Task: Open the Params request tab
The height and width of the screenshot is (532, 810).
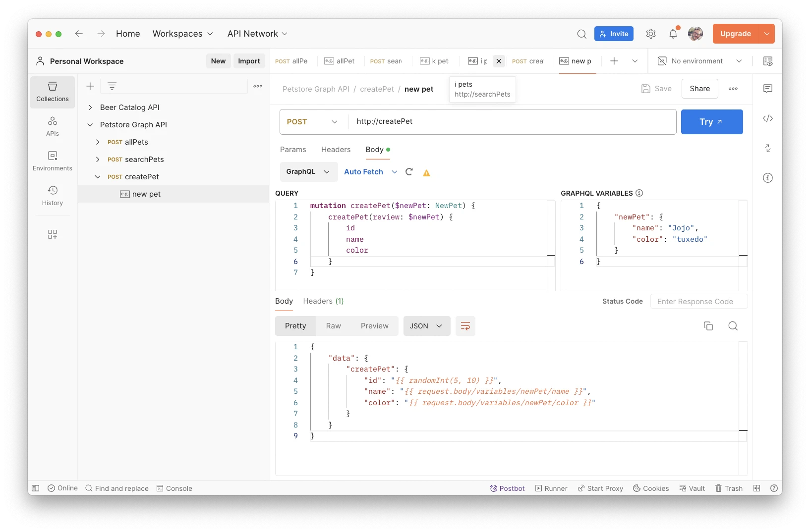Action: (293, 150)
